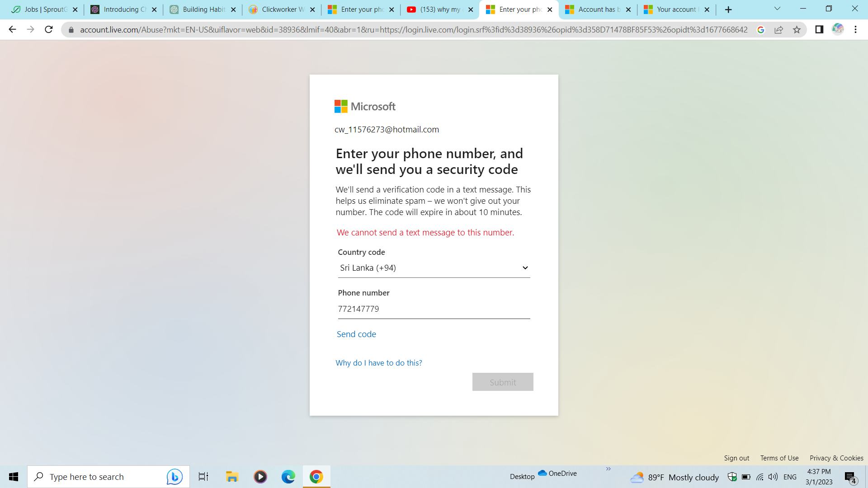This screenshot has height=488, width=868.
Task: Open a new tab with plus button
Action: 728,9
